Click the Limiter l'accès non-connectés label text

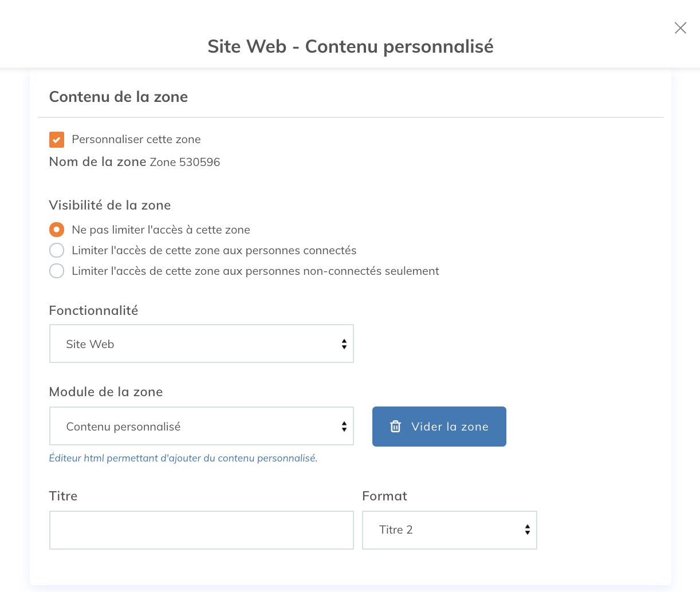255,271
